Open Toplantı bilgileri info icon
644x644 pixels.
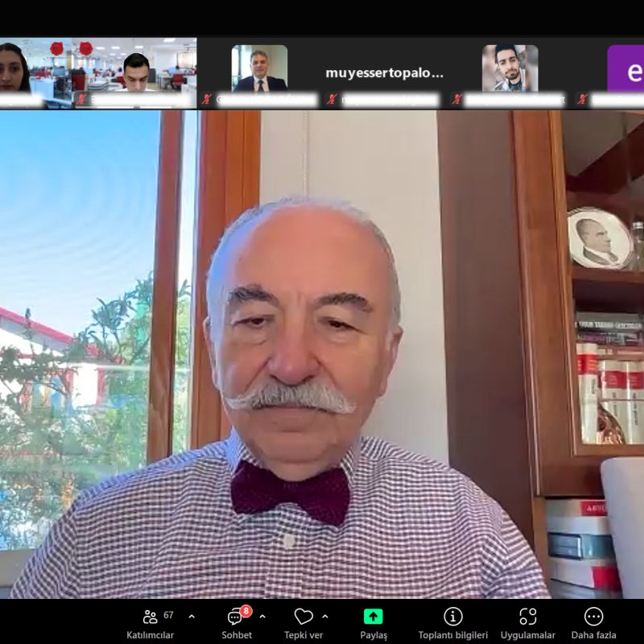point(453,617)
